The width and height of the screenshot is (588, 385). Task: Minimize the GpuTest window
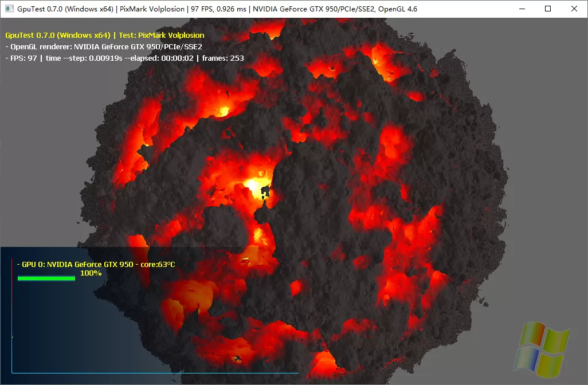[x=522, y=9]
